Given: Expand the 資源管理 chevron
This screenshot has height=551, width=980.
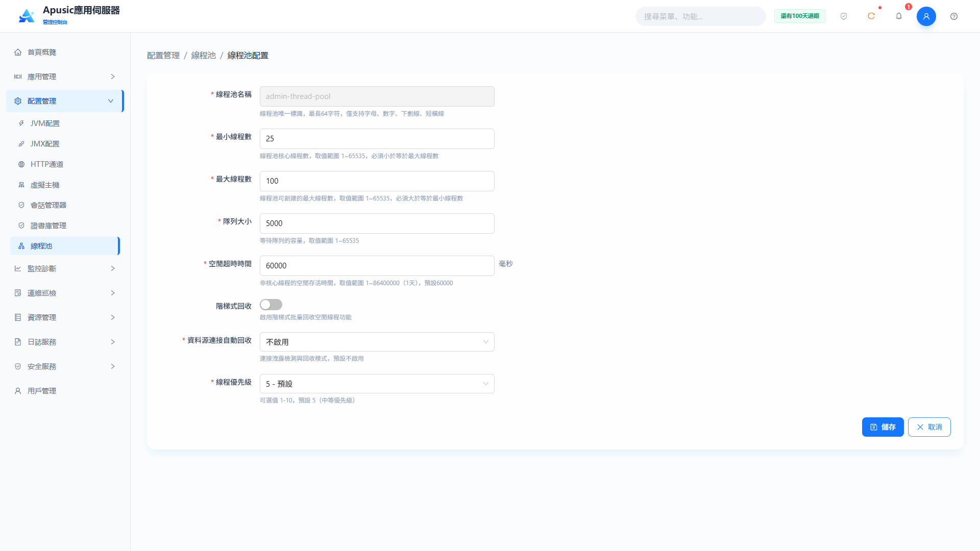Looking at the screenshot, I should [x=113, y=317].
